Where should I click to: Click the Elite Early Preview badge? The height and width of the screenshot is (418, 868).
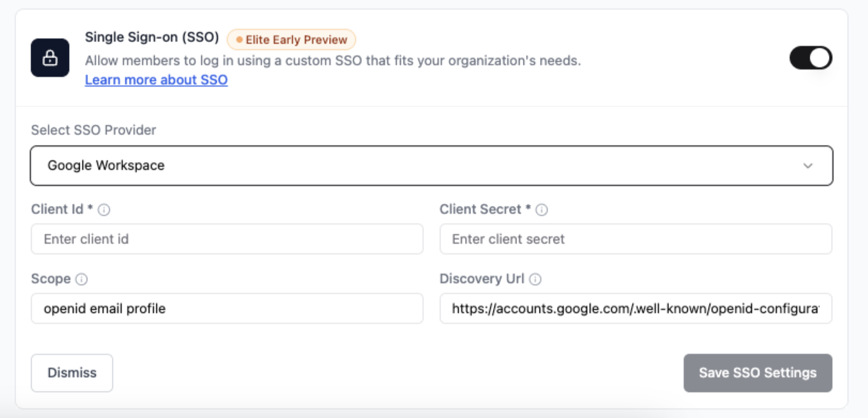[291, 39]
